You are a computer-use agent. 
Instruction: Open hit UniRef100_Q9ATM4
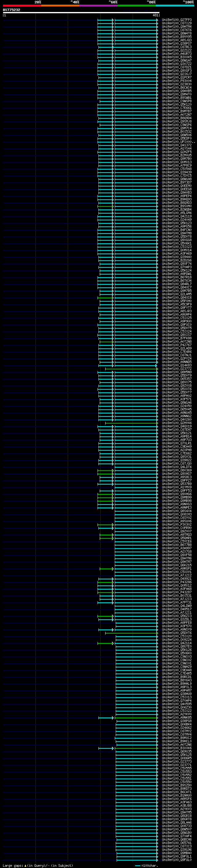pos(177,26)
